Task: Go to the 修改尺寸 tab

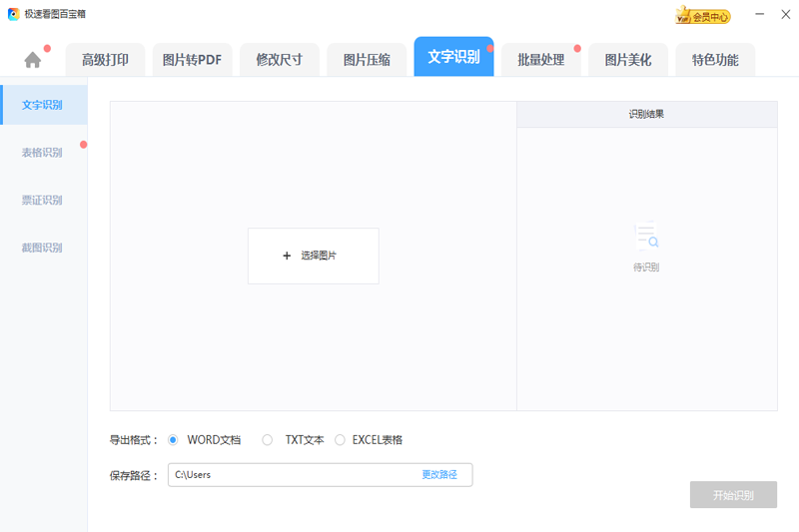Action: point(279,60)
